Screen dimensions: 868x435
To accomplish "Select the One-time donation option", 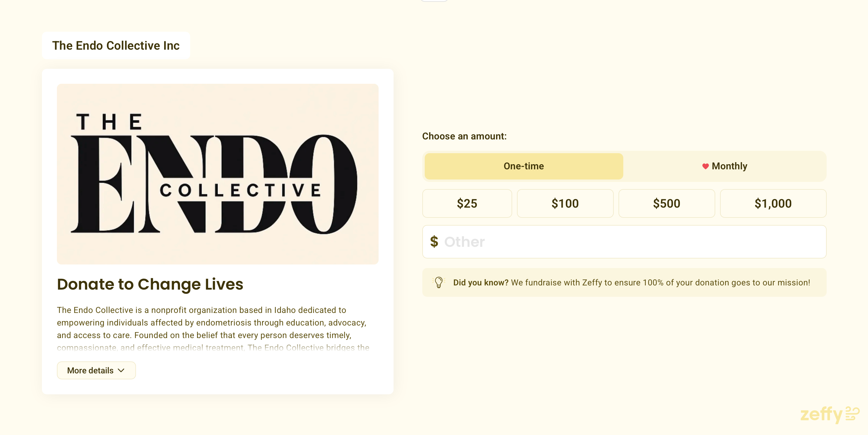I will (x=523, y=166).
